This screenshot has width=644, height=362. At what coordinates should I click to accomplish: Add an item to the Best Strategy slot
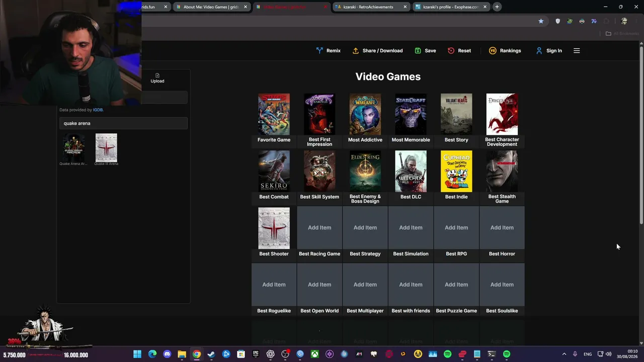[x=365, y=228]
